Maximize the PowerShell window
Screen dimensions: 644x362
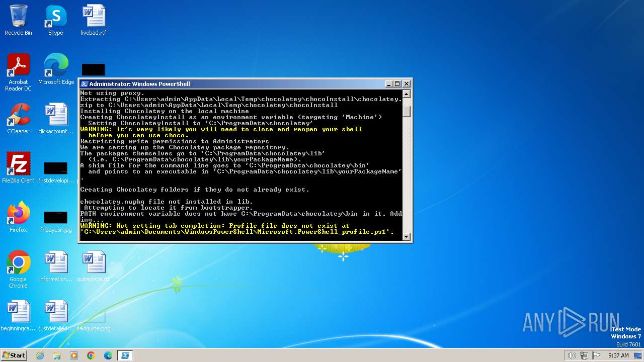[x=397, y=84]
